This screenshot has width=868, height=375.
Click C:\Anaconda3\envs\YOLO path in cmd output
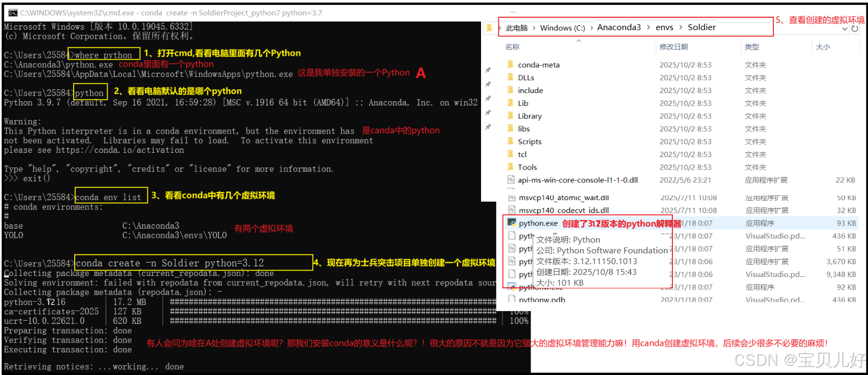pos(175,235)
